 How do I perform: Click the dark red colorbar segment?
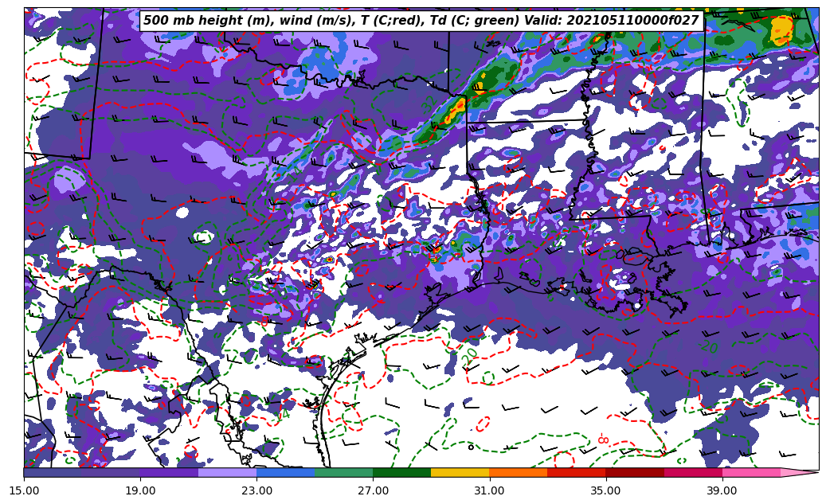coord(634,473)
